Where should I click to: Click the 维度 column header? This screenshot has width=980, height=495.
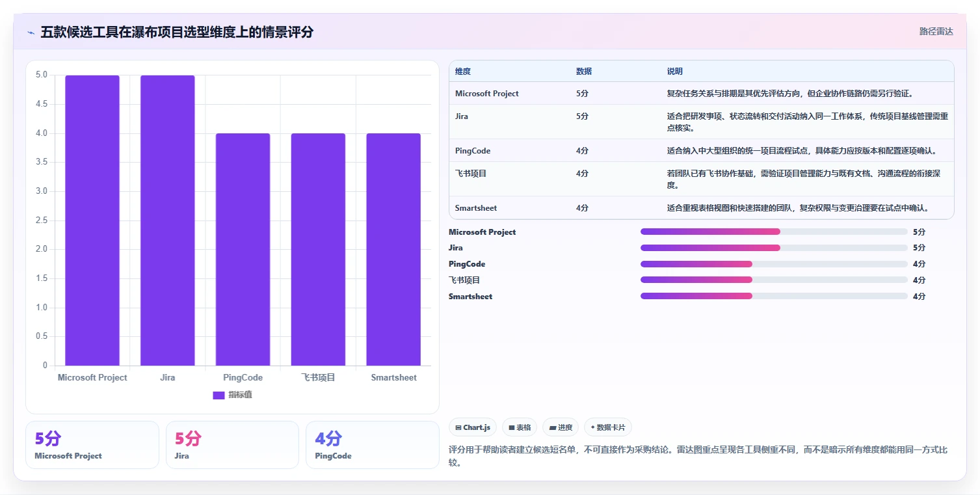click(463, 72)
